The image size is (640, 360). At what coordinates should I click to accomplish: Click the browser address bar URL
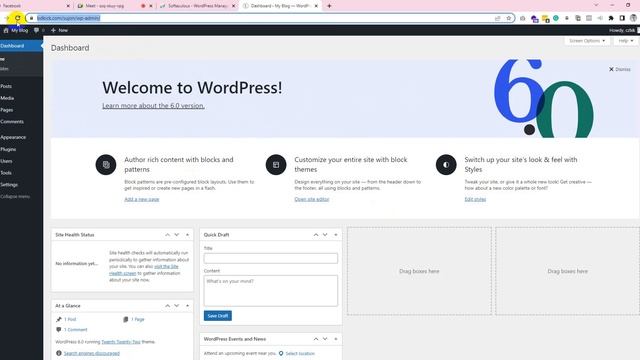[x=69, y=18]
